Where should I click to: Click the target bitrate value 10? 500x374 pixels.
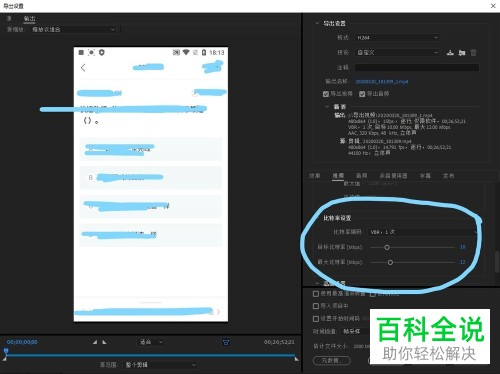[x=462, y=247]
